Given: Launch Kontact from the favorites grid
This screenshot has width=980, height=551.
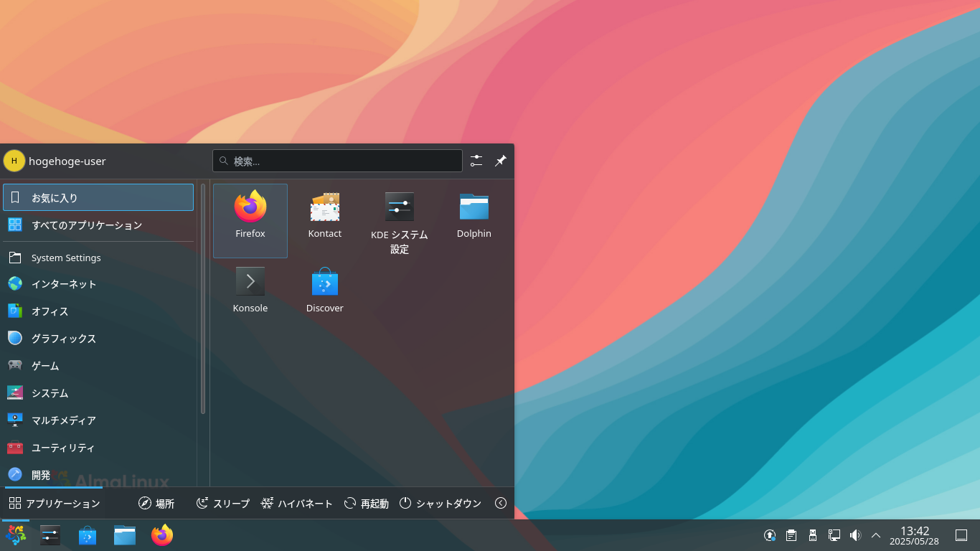Looking at the screenshot, I should point(325,220).
